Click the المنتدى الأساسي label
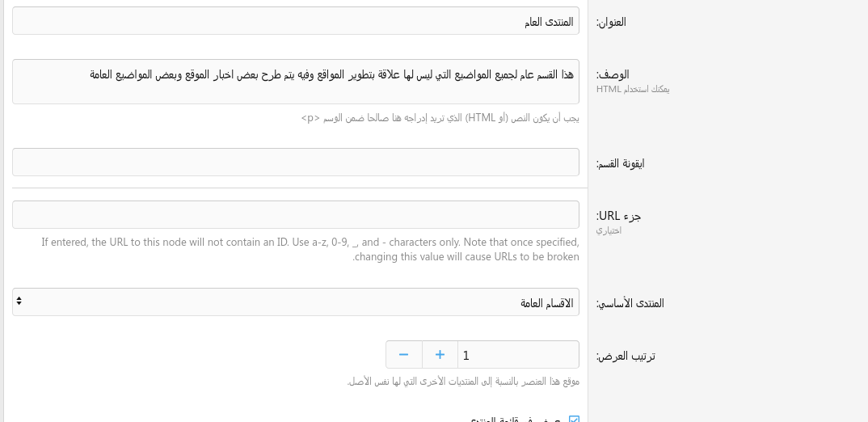 tap(630, 303)
